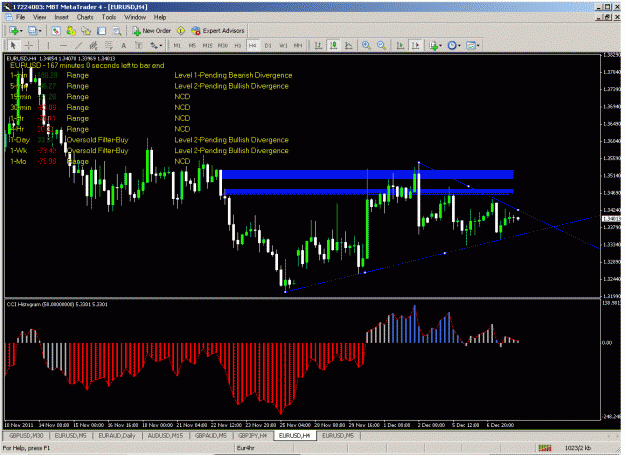Expand the Profiles dropdown arrow

[x=40, y=31]
